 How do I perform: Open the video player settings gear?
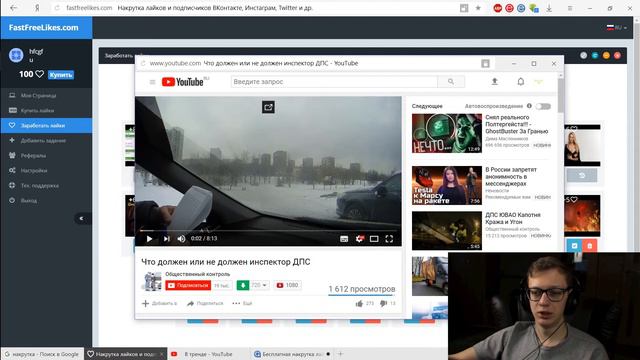coord(359,239)
